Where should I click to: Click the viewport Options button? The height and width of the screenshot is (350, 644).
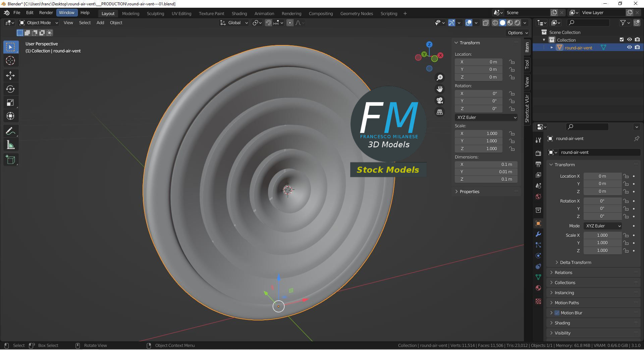point(518,33)
